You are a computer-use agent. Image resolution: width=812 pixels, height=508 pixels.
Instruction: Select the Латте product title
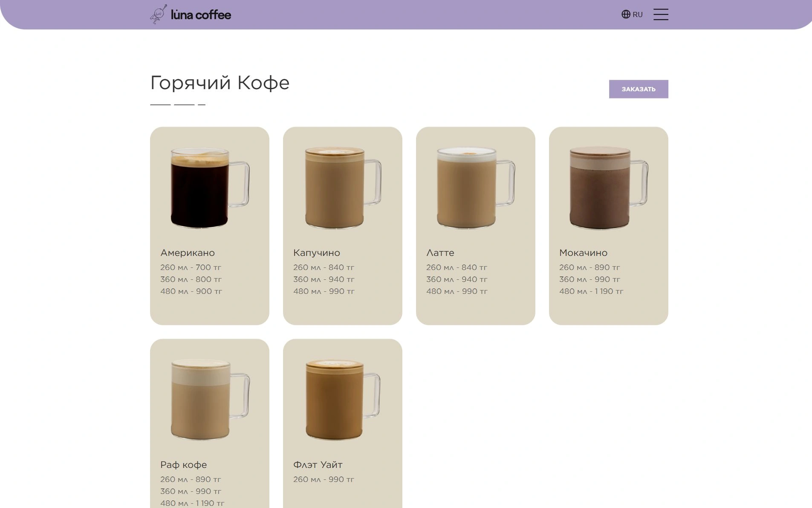point(440,253)
